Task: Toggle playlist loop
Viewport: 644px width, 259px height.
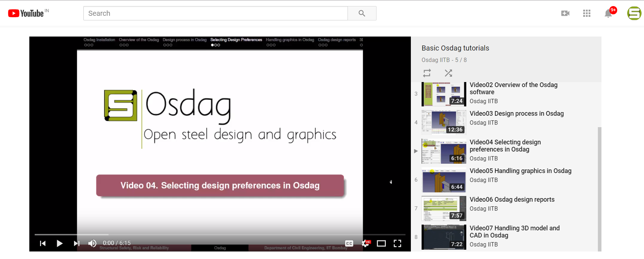Action: (427, 73)
